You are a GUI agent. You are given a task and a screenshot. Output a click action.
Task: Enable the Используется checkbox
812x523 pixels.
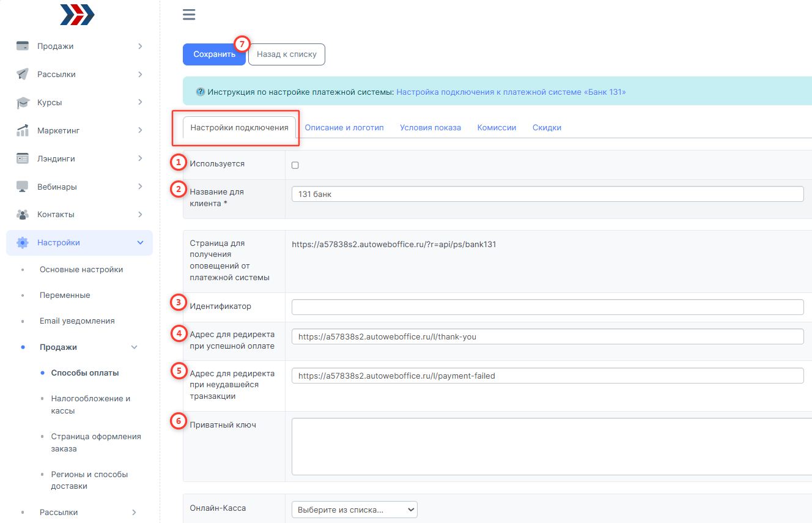point(295,165)
